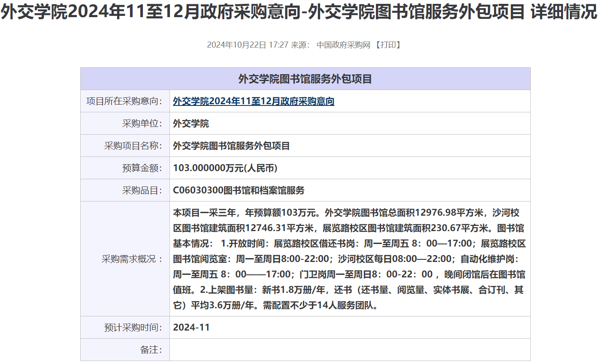Image resolution: width=599 pixels, height=364 pixels.
Task: Click the 预算金额 row label
Action: [142, 168]
